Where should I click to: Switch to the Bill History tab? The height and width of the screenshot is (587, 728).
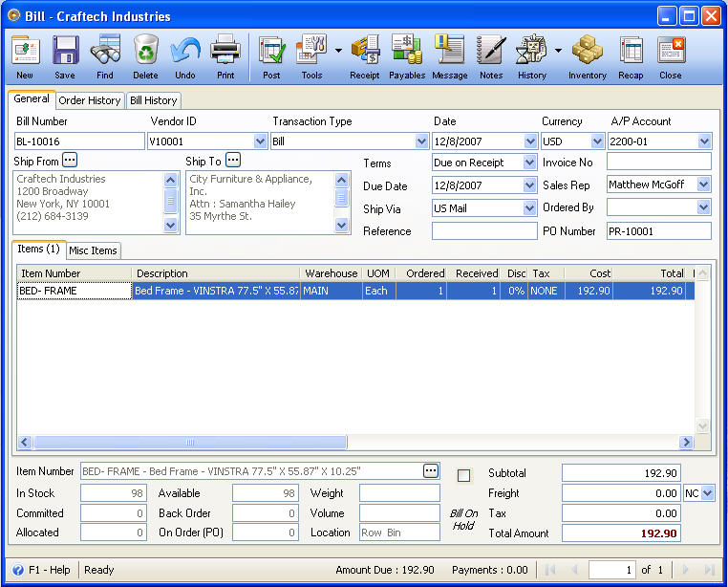pos(154,100)
